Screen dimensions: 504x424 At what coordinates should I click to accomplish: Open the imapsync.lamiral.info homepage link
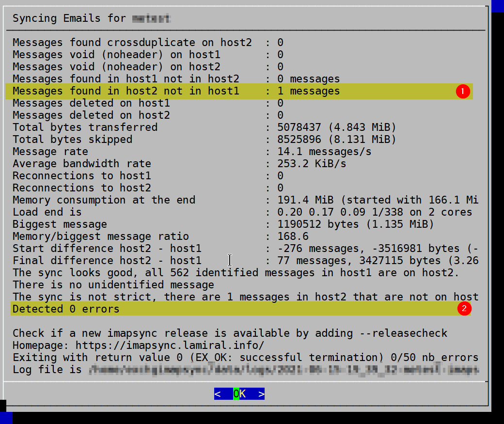pyautogui.click(x=170, y=345)
